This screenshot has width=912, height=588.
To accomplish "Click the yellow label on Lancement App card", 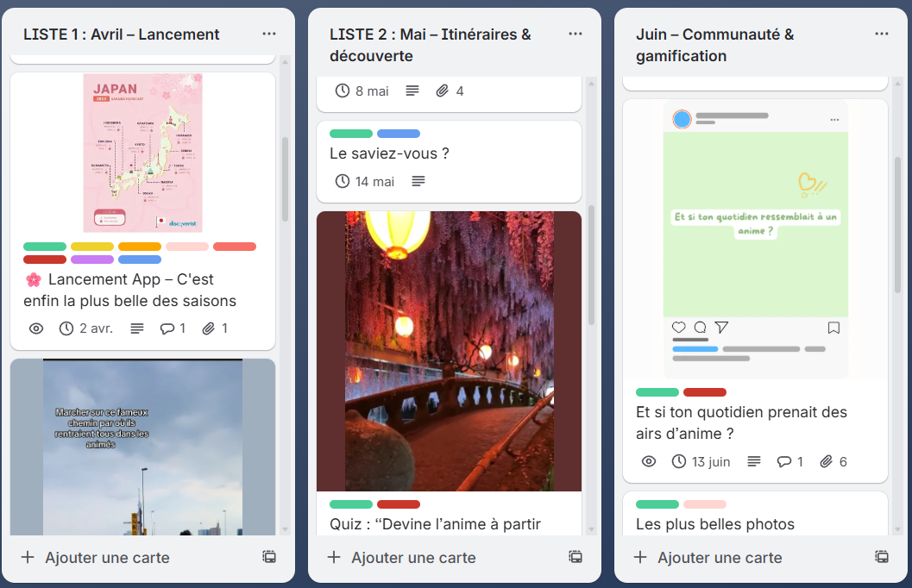I will (x=92, y=247).
